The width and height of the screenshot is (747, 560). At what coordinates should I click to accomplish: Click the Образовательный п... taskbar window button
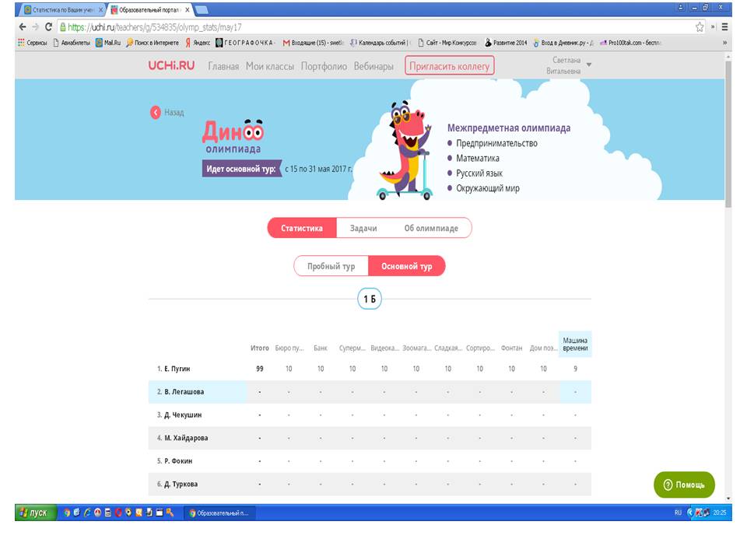tap(219, 513)
